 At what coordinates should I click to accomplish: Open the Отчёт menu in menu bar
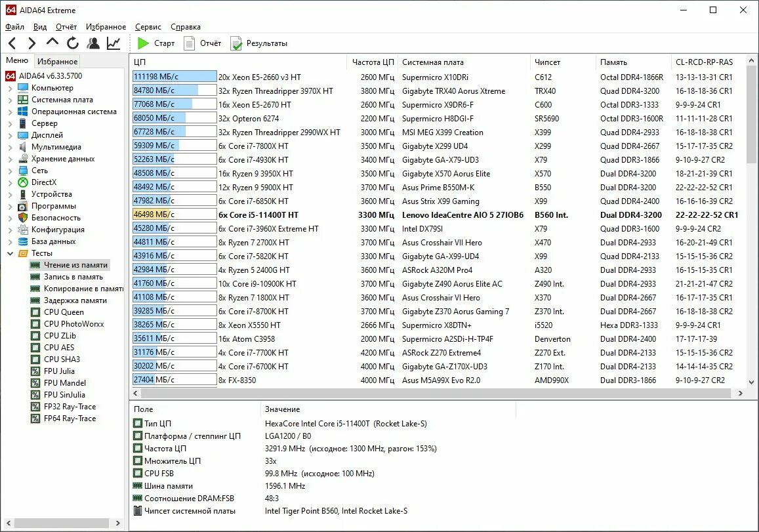(x=66, y=27)
